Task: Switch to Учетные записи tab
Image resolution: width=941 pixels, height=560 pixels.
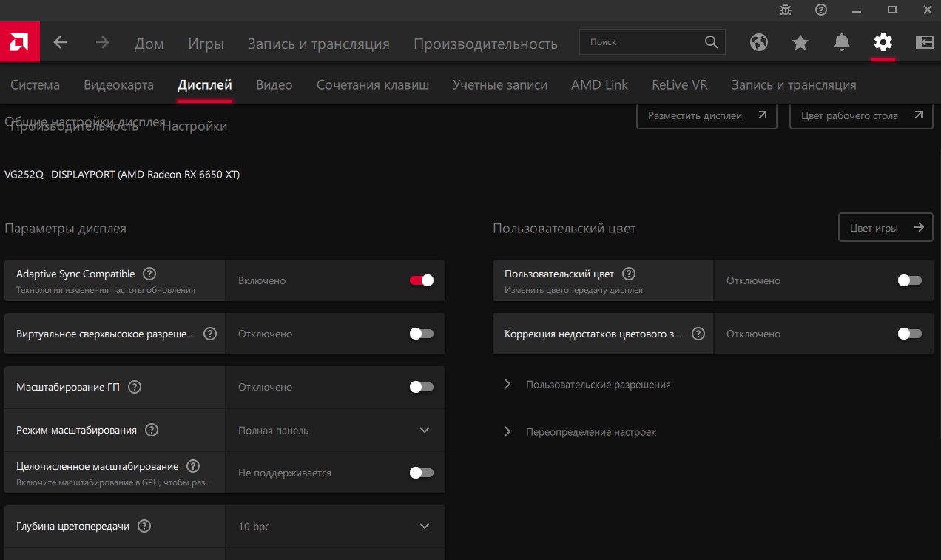Action: (500, 84)
